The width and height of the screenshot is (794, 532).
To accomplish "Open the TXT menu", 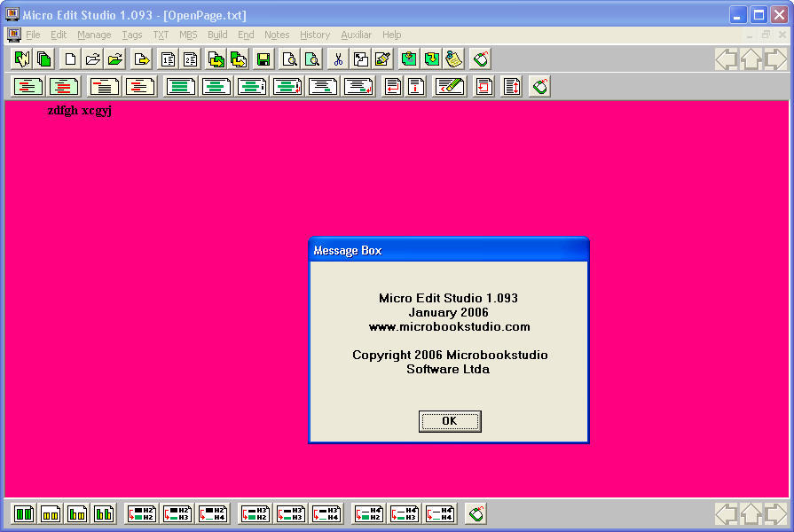I will (x=161, y=35).
